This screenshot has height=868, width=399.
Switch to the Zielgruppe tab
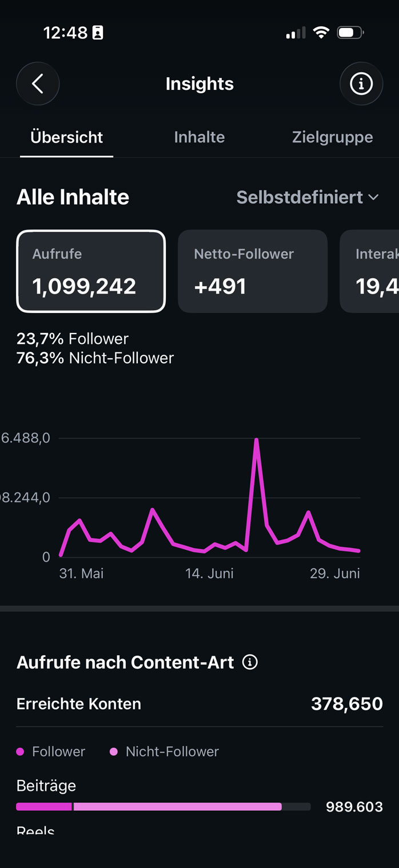[332, 137]
